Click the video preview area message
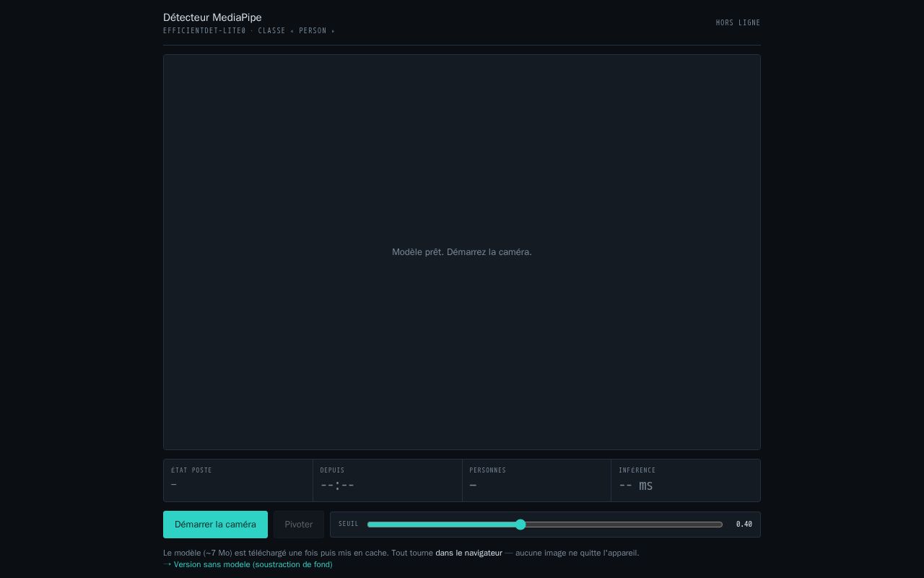The height and width of the screenshot is (578, 924). [x=462, y=252]
